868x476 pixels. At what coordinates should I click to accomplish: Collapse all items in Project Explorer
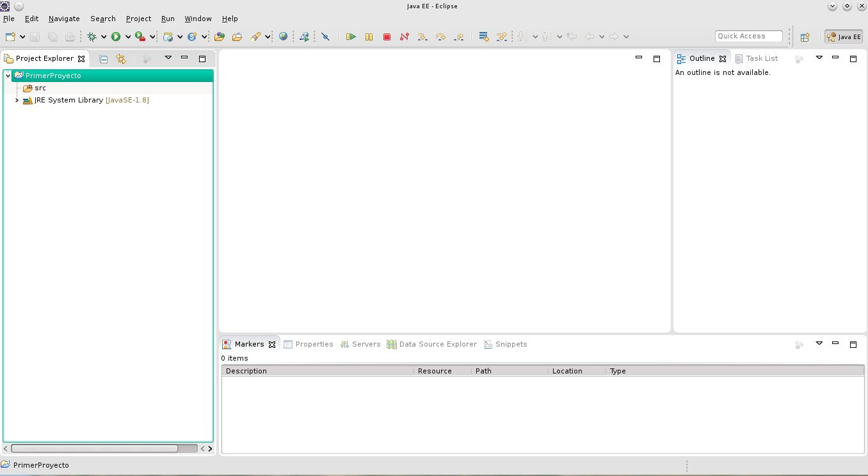(x=103, y=58)
